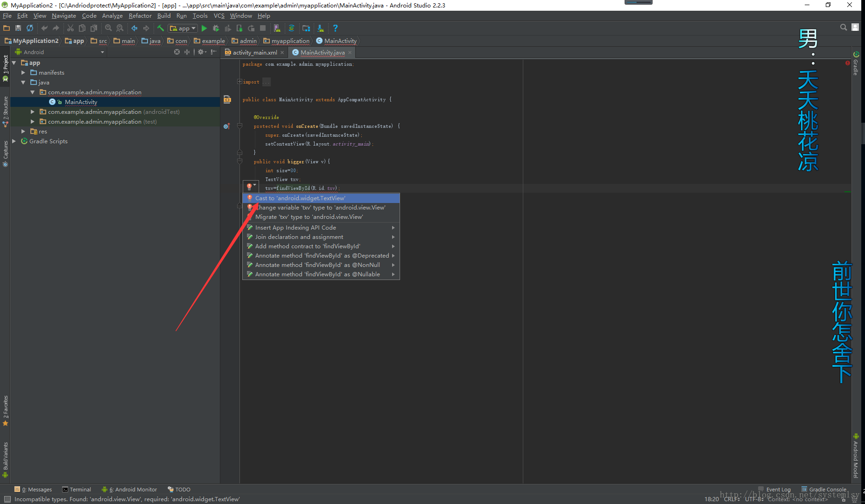Viewport: 865px width, 504px height.
Task: Click the Rerun icon in toolbar
Action: pyautogui.click(x=251, y=28)
